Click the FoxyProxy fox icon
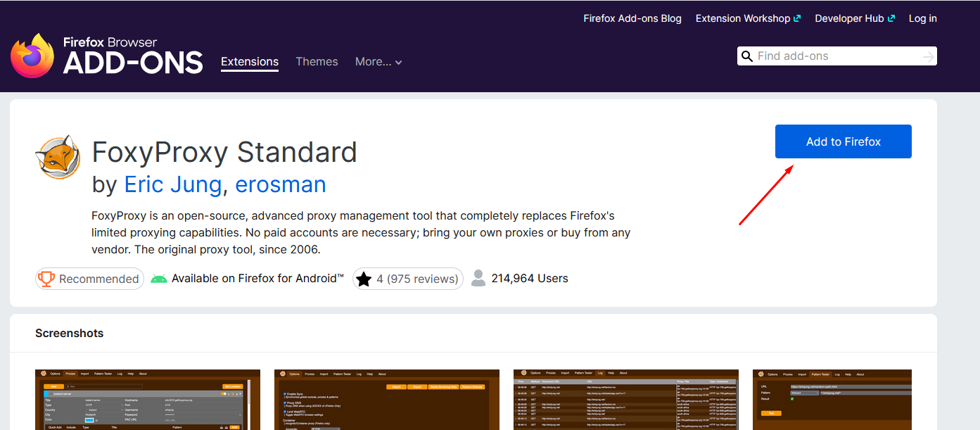This screenshot has height=430, width=980. click(x=58, y=157)
